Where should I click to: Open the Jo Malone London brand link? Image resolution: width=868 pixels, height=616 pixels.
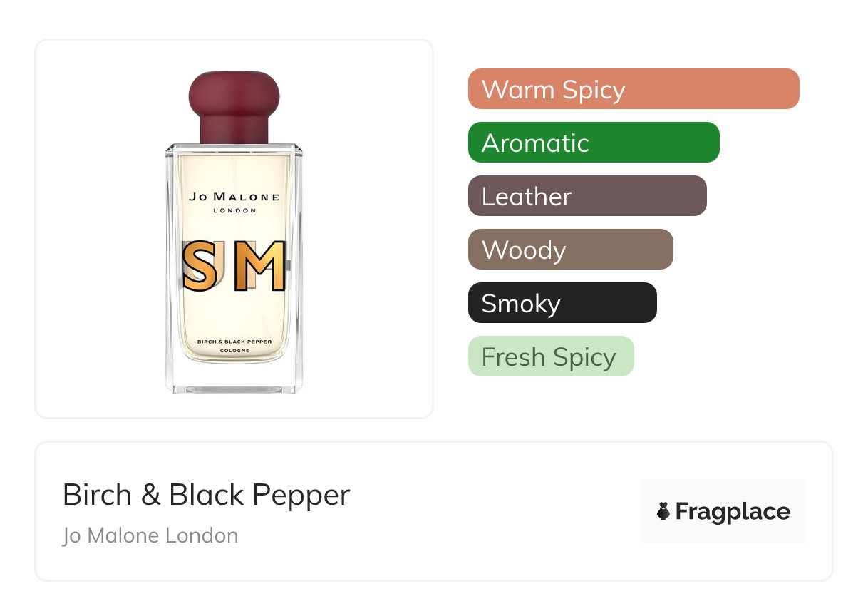coord(150,535)
